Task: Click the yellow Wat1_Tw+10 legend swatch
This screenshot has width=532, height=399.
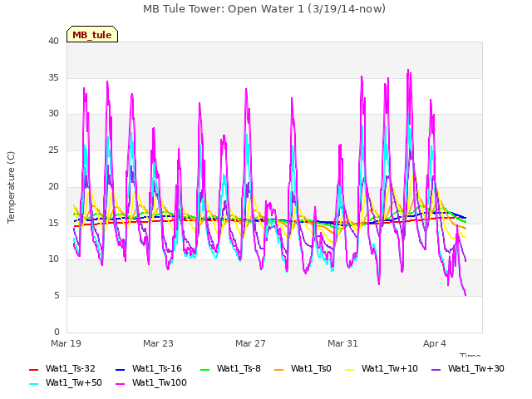Action: pos(349,369)
